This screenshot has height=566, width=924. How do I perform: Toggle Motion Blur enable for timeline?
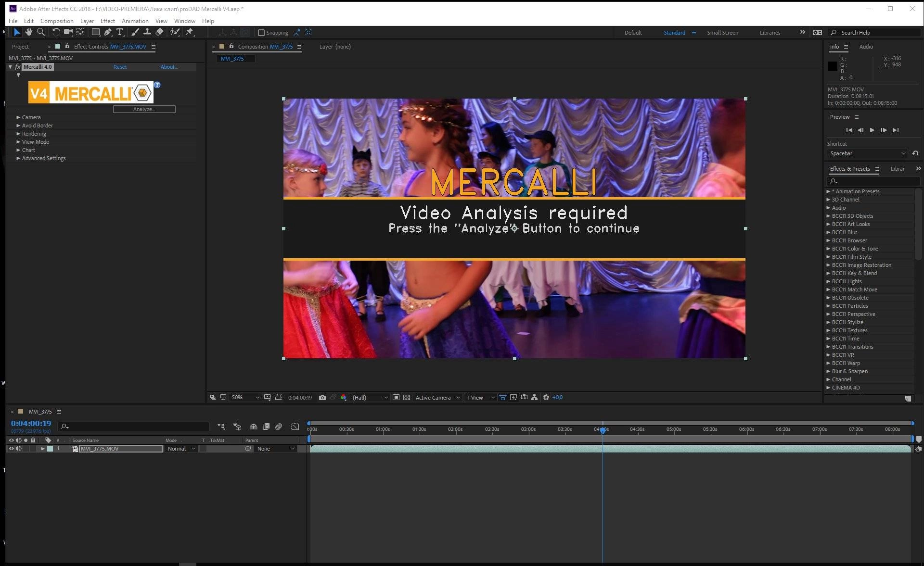tap(279, 427)
